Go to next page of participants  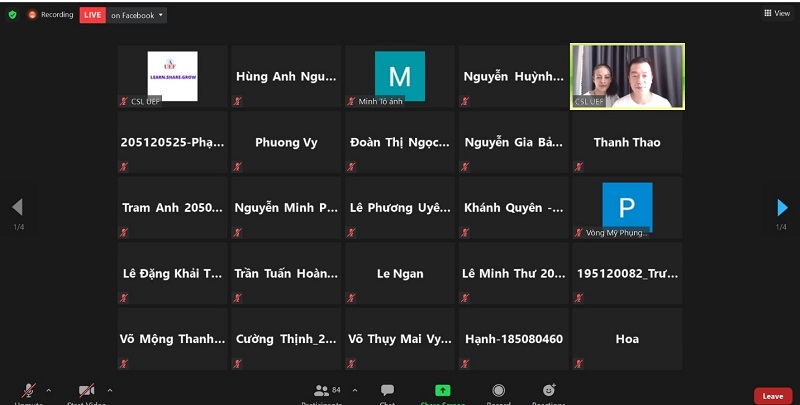(x=782, y=208)
